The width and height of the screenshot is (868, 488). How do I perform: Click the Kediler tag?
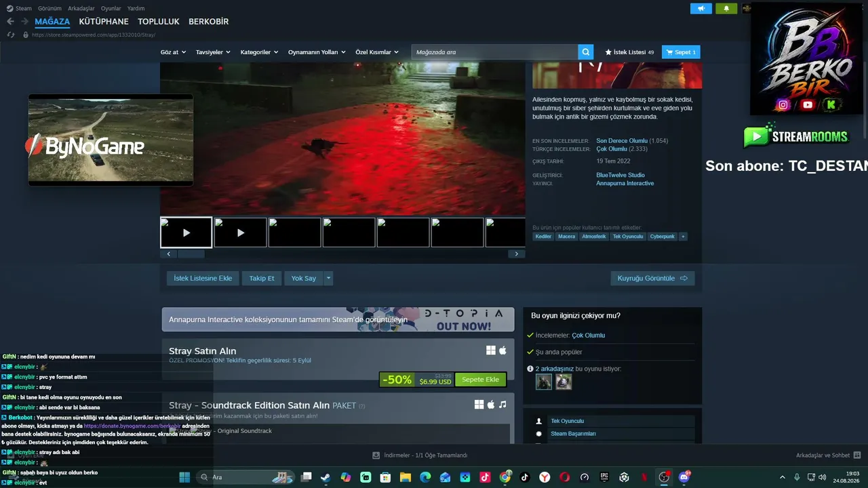point(543,237)
